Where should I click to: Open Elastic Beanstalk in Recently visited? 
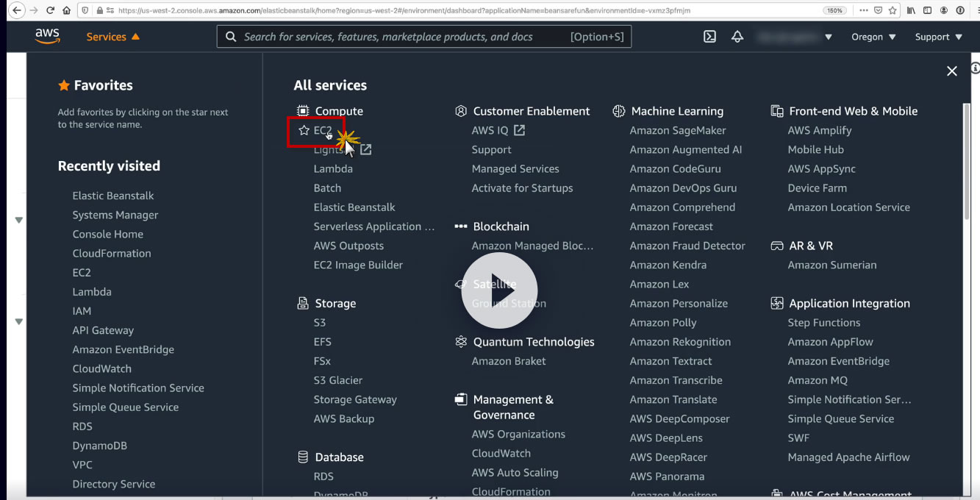tap(113, 196)
